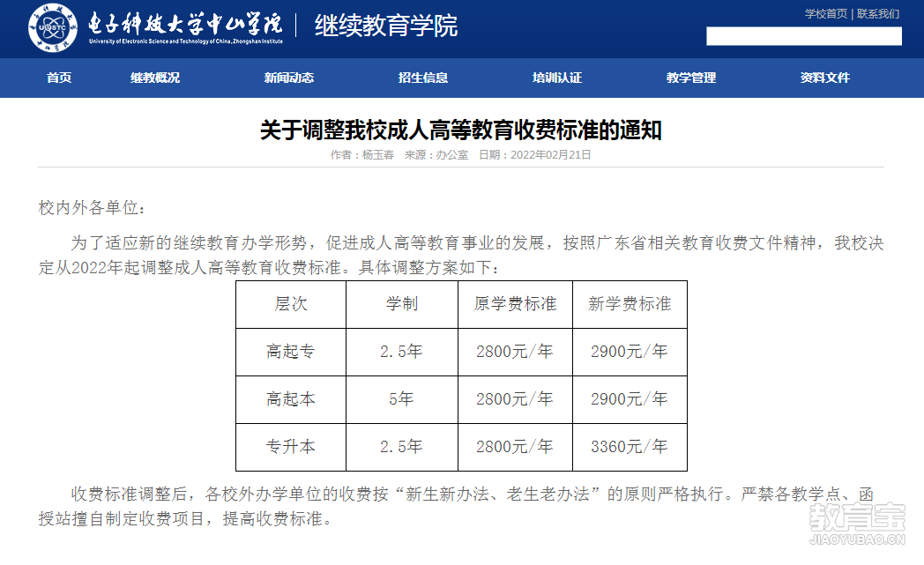
Task: Click 2800元/年 in the 高起本 row
Action: (x=515, y=399)
